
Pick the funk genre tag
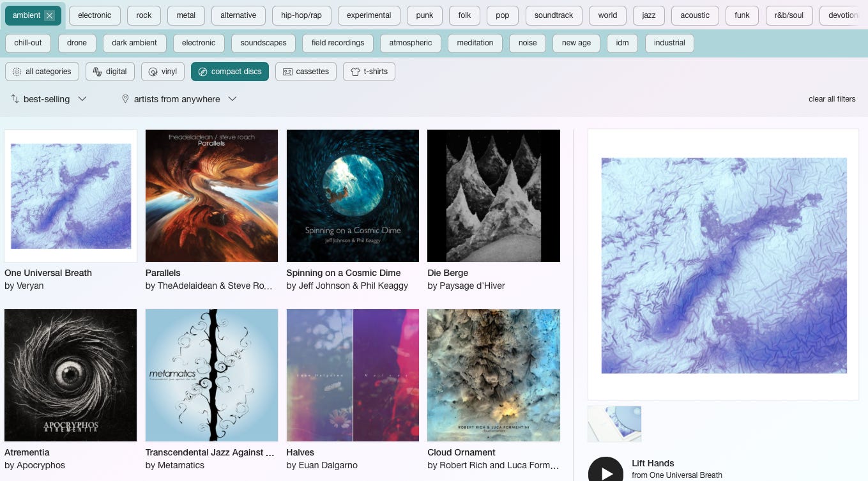(x=742, y=15)
